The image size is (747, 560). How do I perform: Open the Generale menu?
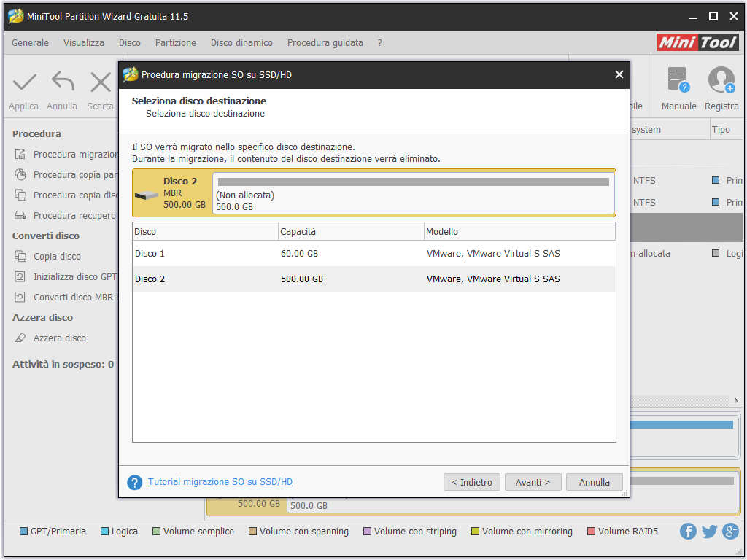point(31,43)
